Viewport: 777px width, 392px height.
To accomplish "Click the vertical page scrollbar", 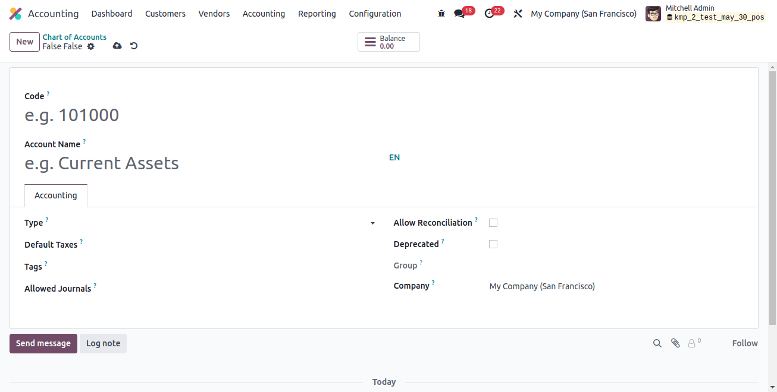I will pos(772,198).
